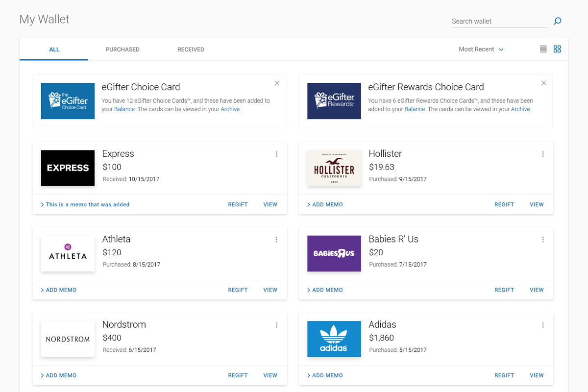Switch to the Purchased tab
Screen dimensions: 588x392
click(x=122, y=49)
